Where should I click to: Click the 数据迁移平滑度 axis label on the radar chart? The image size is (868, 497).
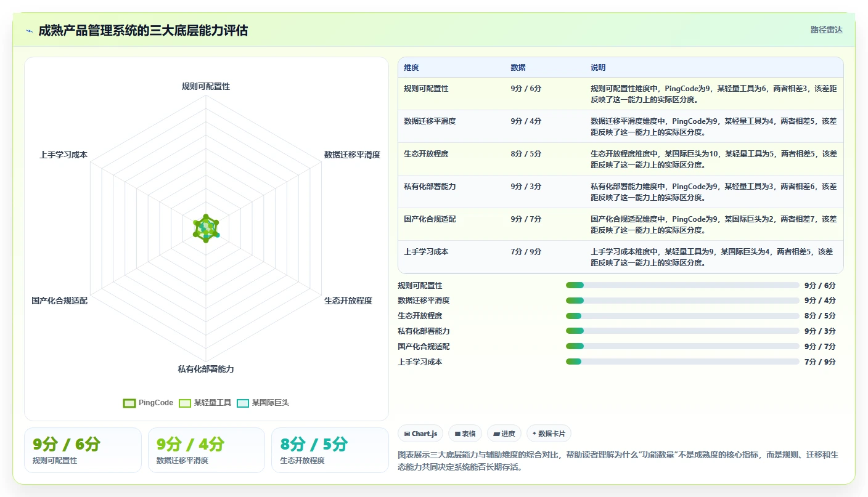point(353,155)
